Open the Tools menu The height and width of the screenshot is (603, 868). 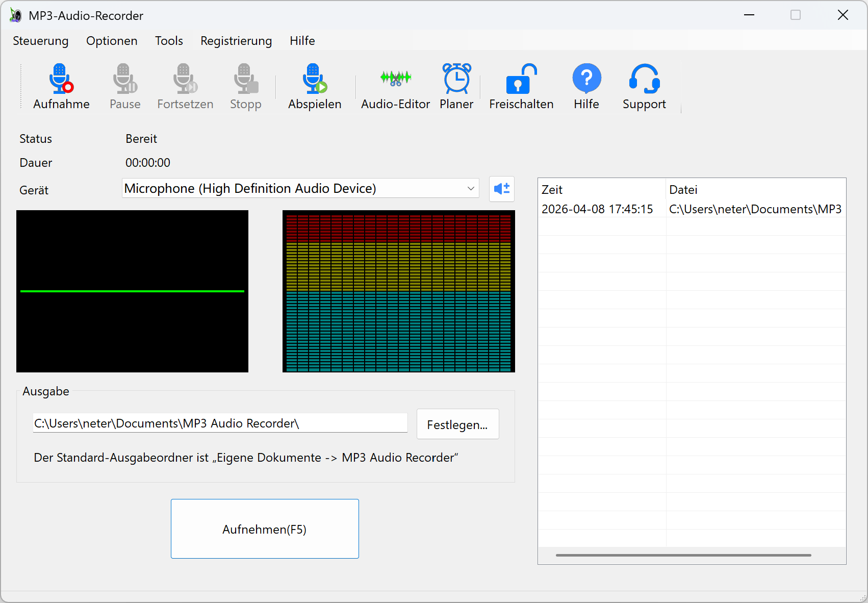tap(169, 41)
